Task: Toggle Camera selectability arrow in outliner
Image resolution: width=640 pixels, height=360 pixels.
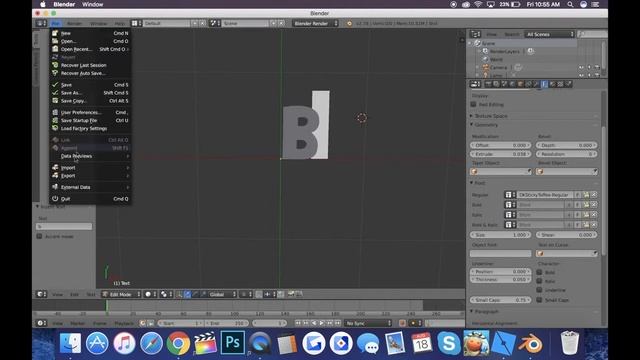Action: [589, 67]
